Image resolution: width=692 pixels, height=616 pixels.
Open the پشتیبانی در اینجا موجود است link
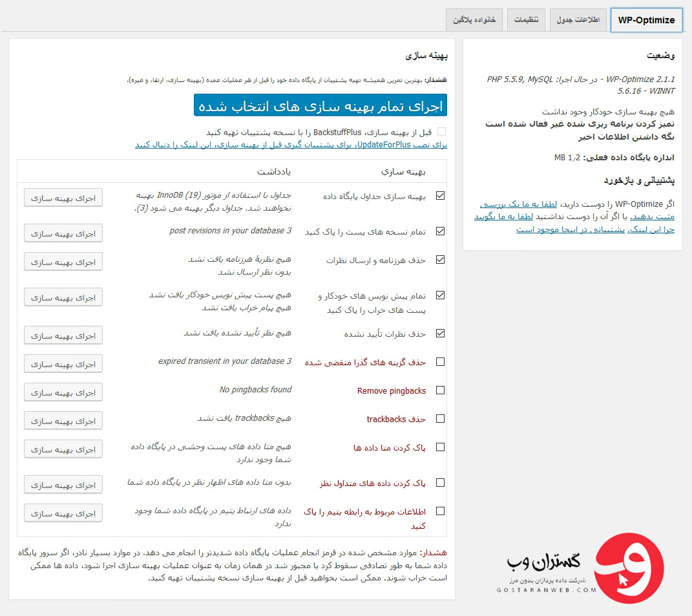pyautogui.click(x=570, y=229)
